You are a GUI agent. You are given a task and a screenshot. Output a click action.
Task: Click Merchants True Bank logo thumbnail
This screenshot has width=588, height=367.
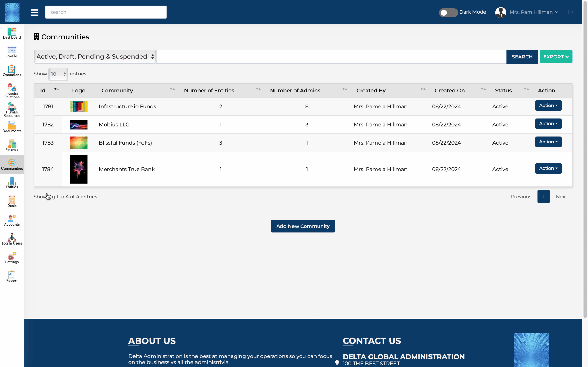point(79,169)
